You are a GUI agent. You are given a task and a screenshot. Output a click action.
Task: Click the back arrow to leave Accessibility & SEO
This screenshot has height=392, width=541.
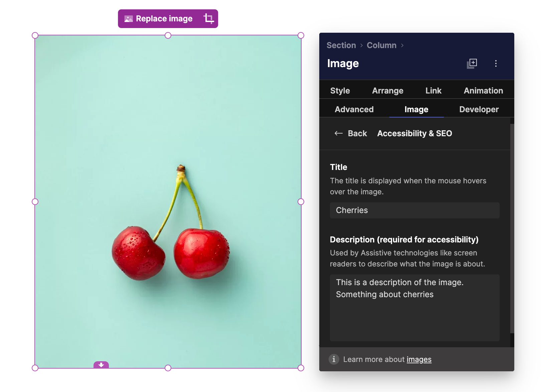point(339,133)
